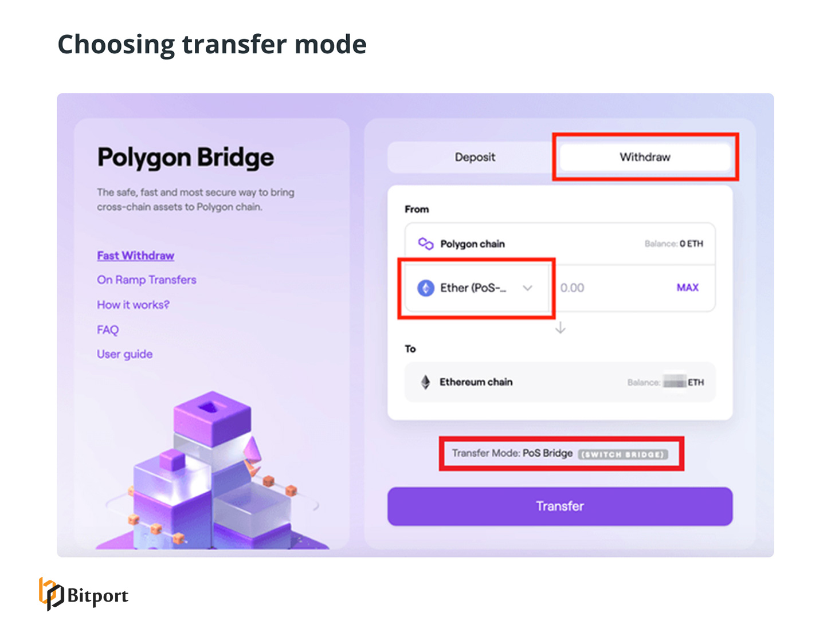This screenshot has height=644, width=831.
Task: Click the Ethereum chain icon
Action: pos(424,382)
